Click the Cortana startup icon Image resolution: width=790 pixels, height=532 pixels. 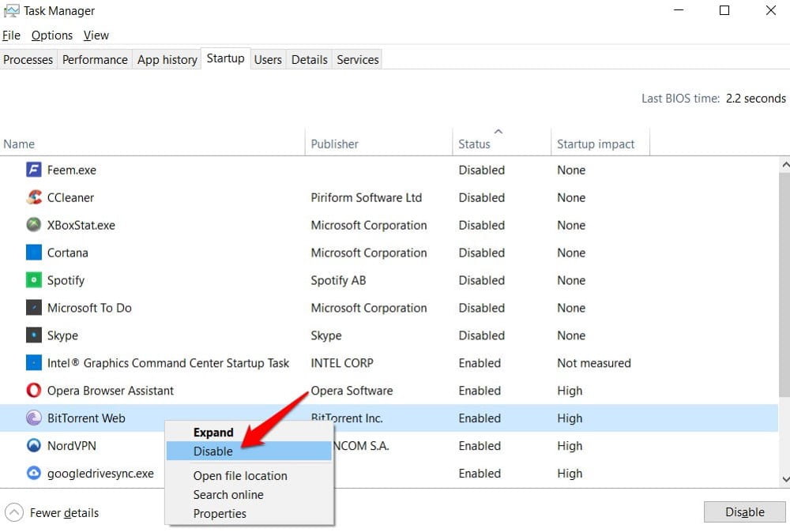click(x=33, y=253)
